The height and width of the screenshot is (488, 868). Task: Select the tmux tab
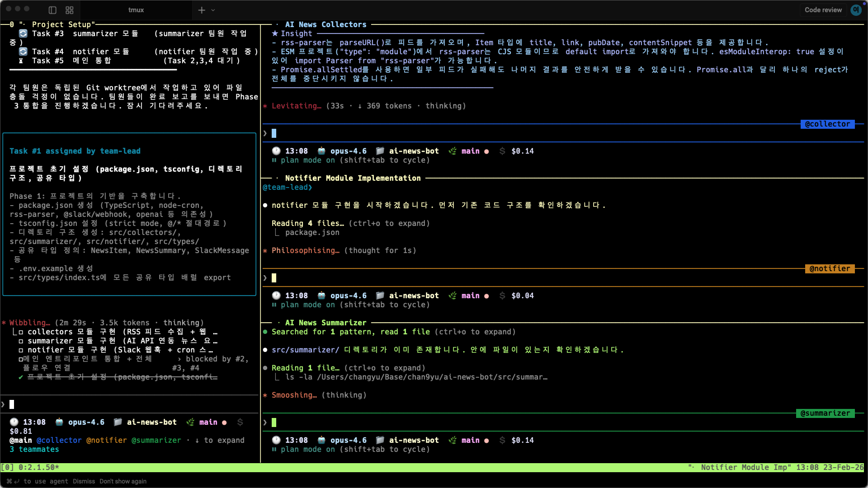pos(136,10)
